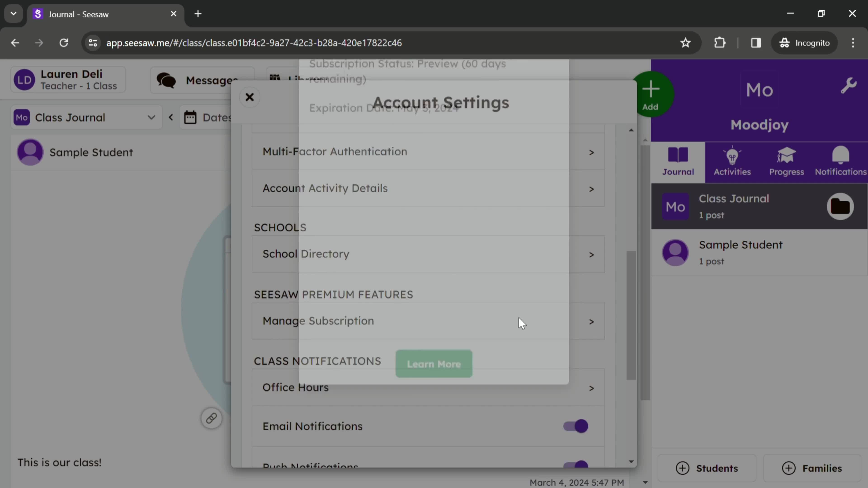Click Moodjoy class name
Screen dimensions: 868x488
(x=759, y=125)
